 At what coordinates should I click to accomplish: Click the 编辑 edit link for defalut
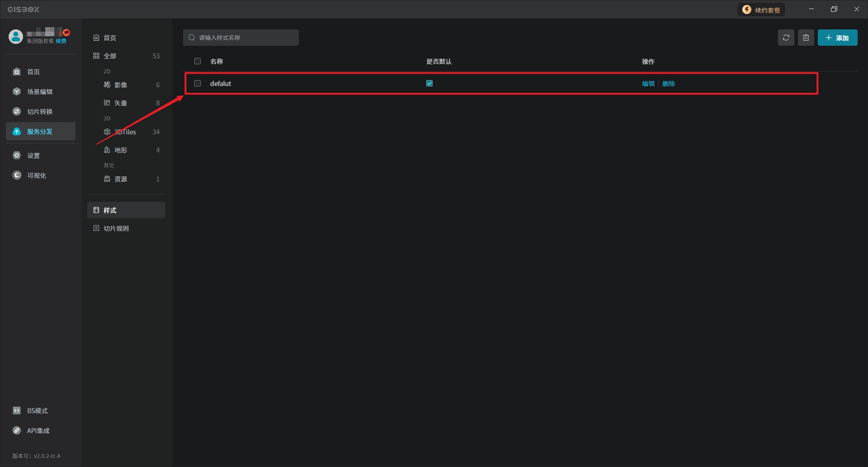point(648,84)
